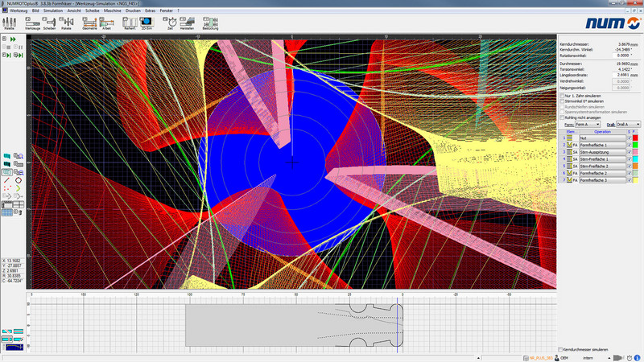Screen dimensions: 644x362
Task: Click the red color swatch for Nut
Action: 636,138
